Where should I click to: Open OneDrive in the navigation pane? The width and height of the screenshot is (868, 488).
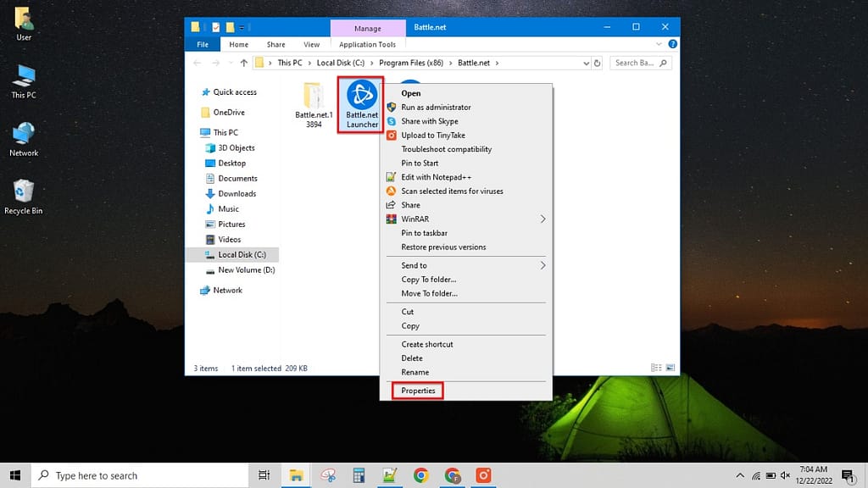pyautogui.click(x=229, y=113)
